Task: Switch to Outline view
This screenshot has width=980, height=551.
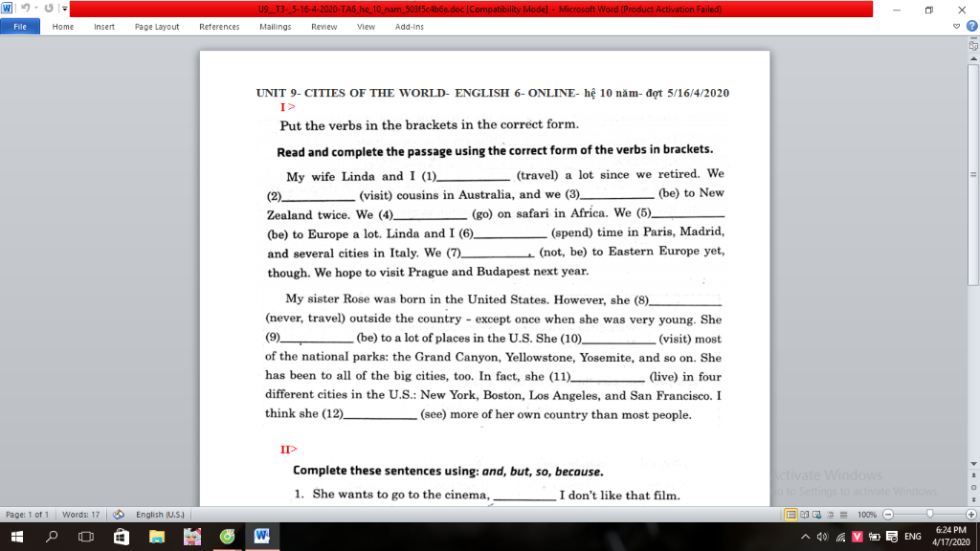Action: (831, 515)
